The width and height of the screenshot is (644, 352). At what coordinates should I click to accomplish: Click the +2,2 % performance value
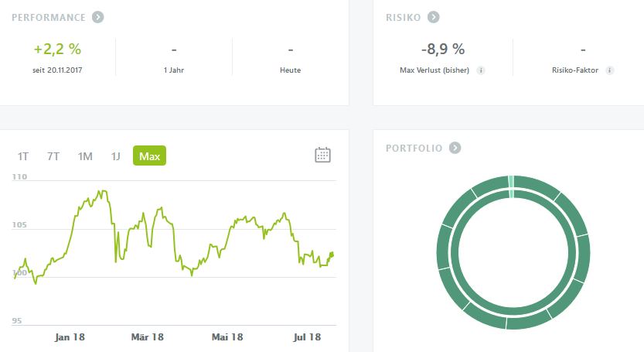tap(58, 50)
